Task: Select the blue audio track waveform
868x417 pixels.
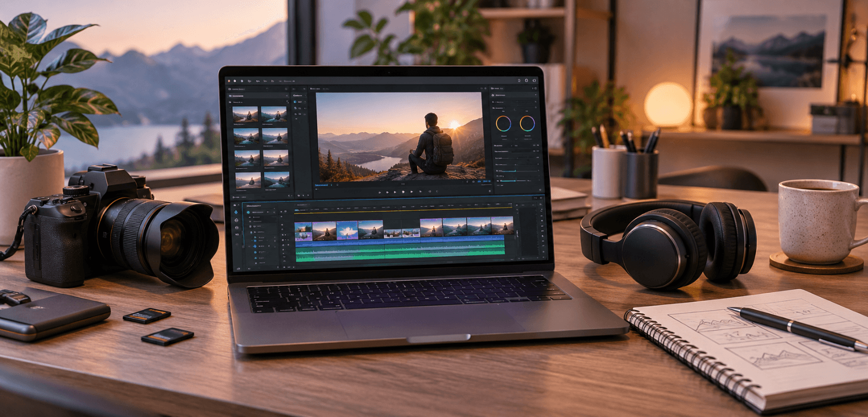Action: (x=400, y=242)
